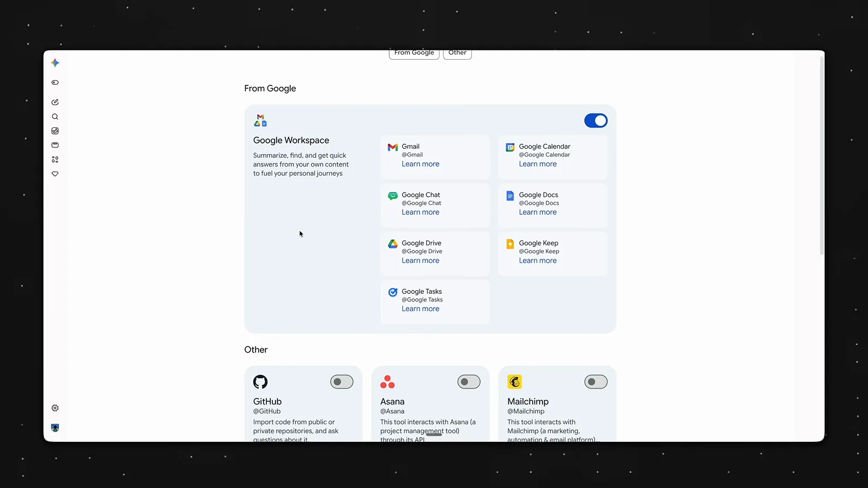Click the 'Other' section heading

tap(256, 350)
